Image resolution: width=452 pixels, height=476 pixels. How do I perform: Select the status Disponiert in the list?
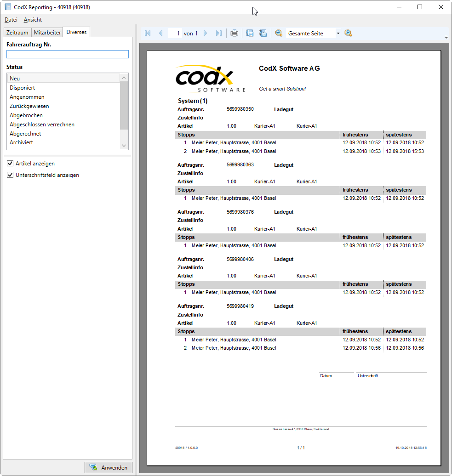click(22, 87)
